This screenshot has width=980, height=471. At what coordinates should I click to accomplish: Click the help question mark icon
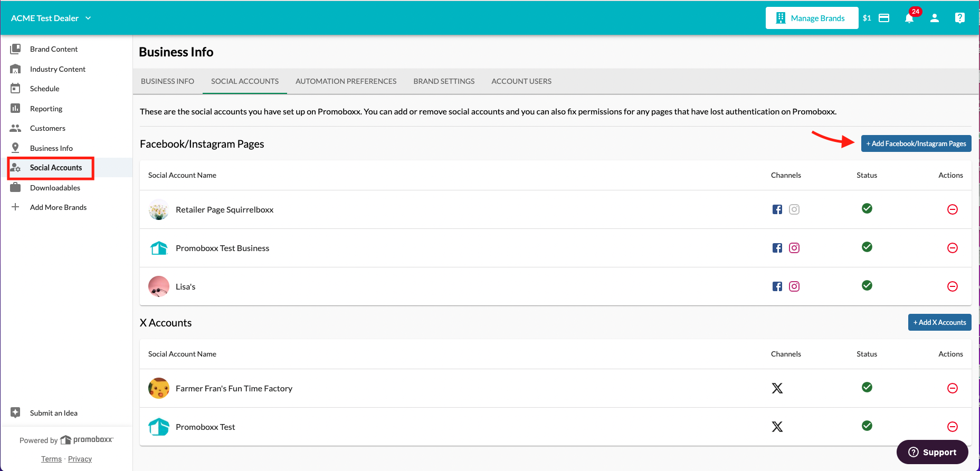pyautogui.click(x=960, y=18)
